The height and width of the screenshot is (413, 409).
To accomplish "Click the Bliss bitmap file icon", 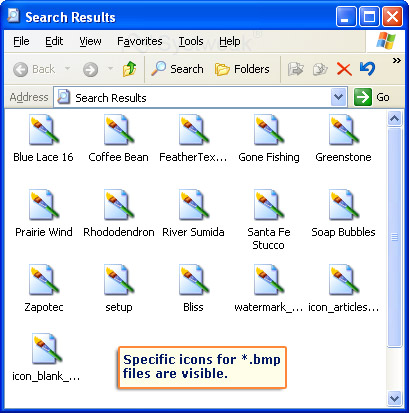I will point(194,279).
